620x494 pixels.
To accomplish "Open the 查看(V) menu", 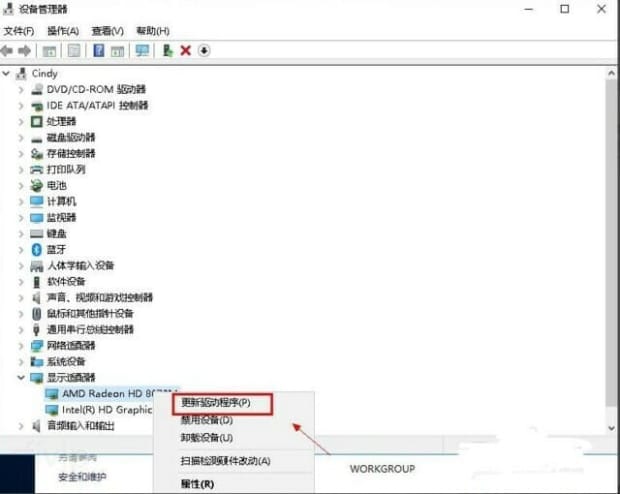I will (107, 31).
